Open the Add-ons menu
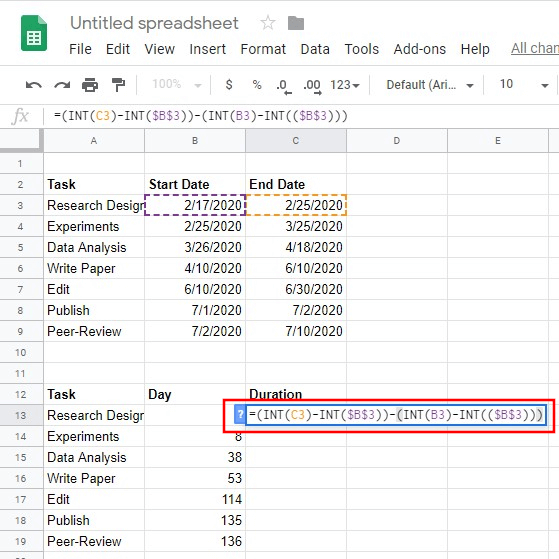The height and width of the screenshot is (559, 559). pos(420,49)
